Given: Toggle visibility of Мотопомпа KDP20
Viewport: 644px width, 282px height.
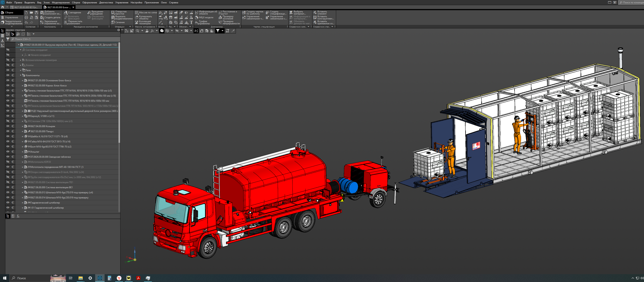Looking at the screenshot, I should pos(8,162).
